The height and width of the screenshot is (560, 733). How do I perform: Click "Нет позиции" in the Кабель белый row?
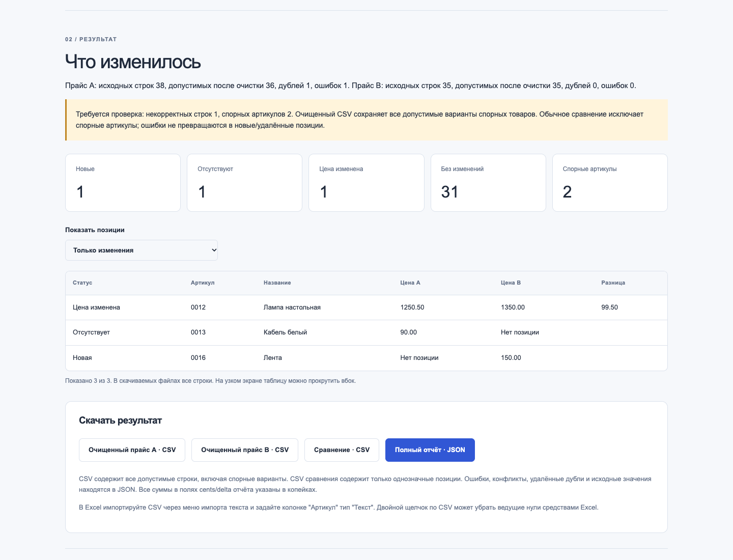520,332
